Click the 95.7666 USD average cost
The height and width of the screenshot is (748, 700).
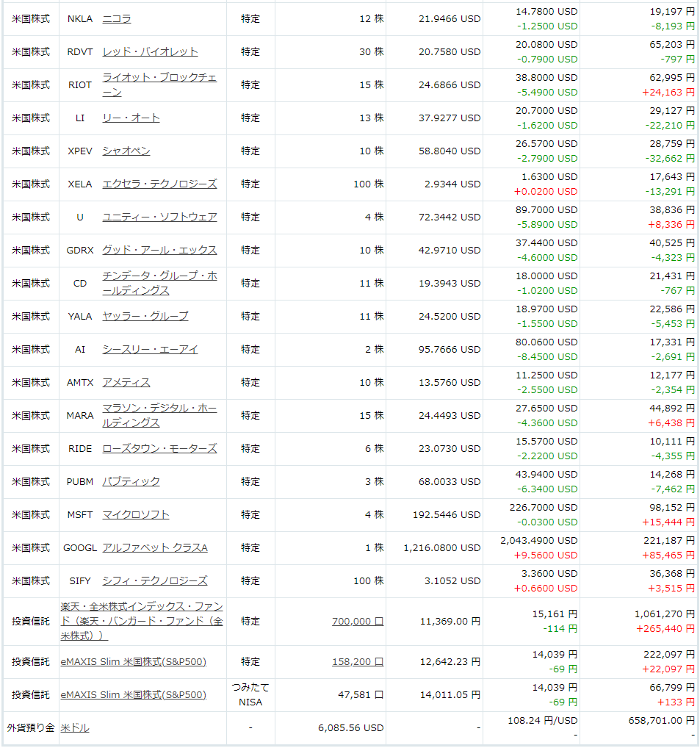point(450,349)
